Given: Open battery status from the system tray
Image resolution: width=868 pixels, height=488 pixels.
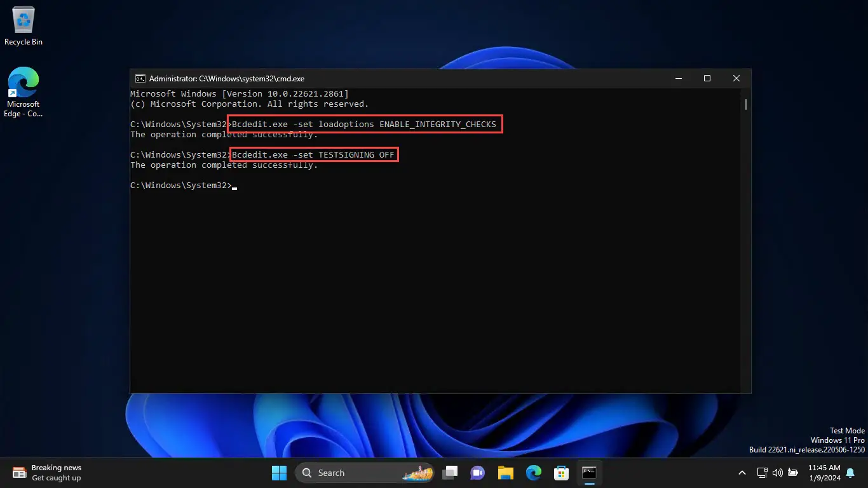Looking at the screenshot, I should 792,473.
